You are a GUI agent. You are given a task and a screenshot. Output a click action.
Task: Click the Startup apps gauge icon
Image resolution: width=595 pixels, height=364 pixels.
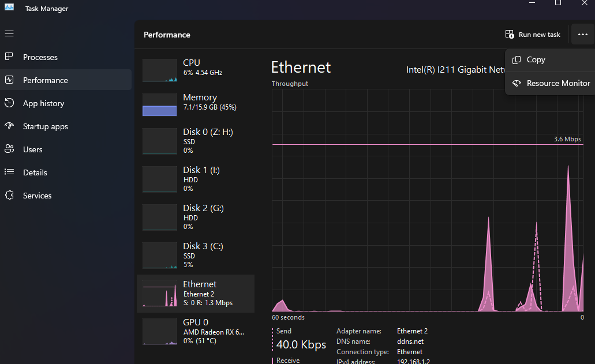[9, 126]
